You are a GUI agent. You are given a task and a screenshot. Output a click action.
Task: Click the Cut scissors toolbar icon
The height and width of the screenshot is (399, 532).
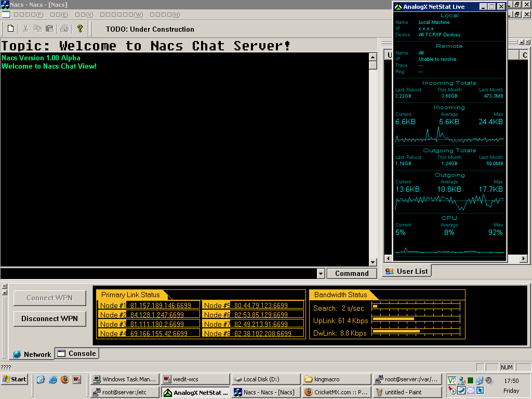click(25, 29)
